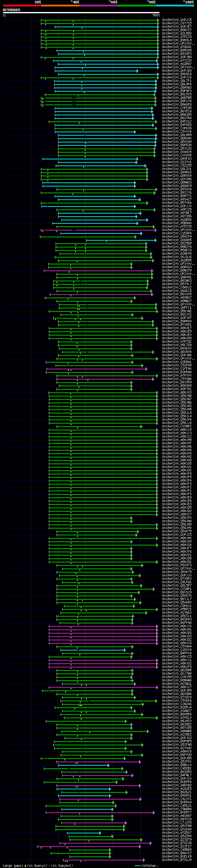
Task: Select the UniRef100_A4RWN5 label
Action: click(177, 731)
